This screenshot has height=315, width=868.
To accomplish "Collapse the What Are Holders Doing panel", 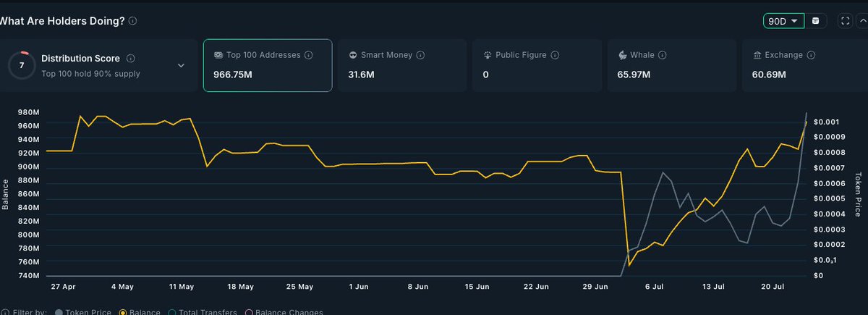I will click(861, 21).
